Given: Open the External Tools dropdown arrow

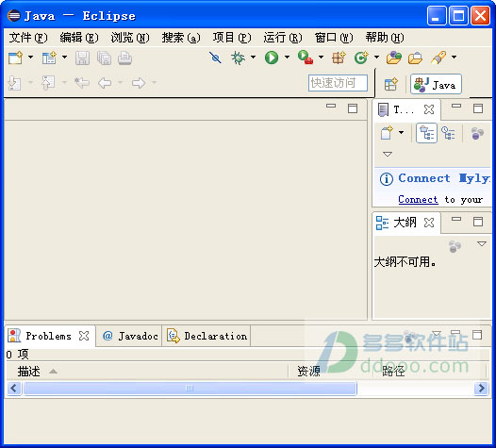Looking at the screenshot, I should pos(321,57).
